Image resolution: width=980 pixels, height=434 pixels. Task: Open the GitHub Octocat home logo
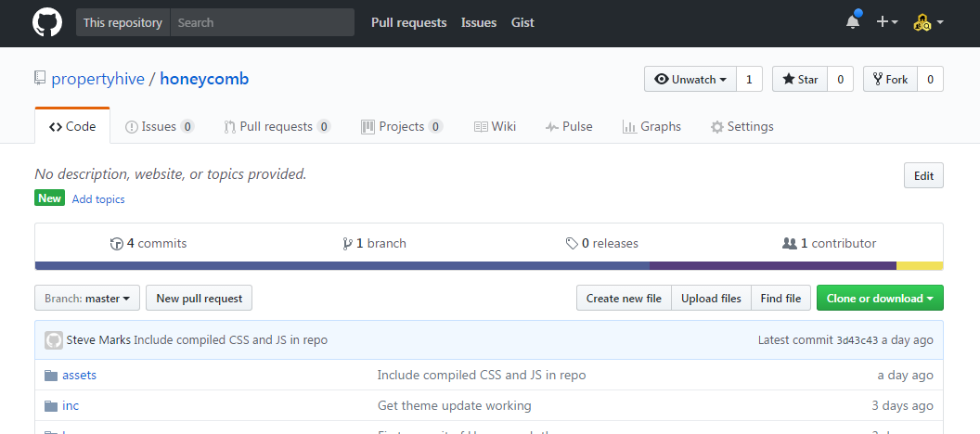pyautogui.click(x=47, y=22)
